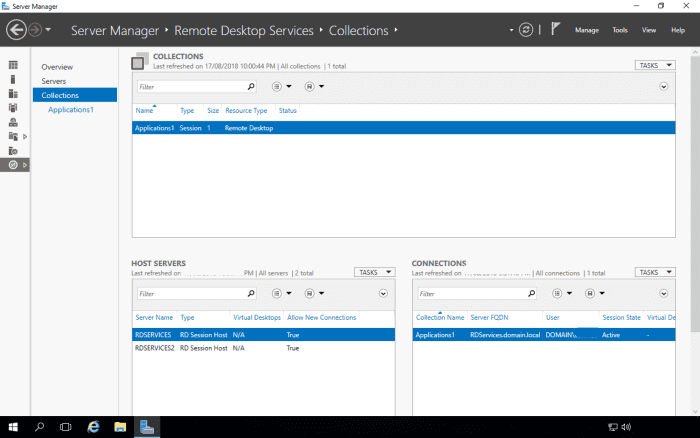This screenshot has height=438, width=700.
Task: Open Host Servers saved queries dropdown
Action: coord(314,293)
